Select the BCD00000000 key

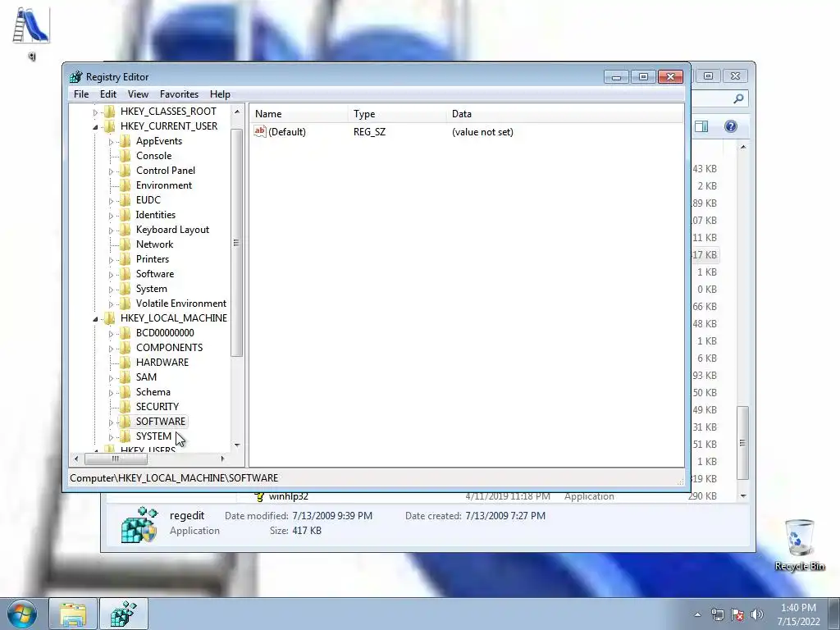click(165, 333)
